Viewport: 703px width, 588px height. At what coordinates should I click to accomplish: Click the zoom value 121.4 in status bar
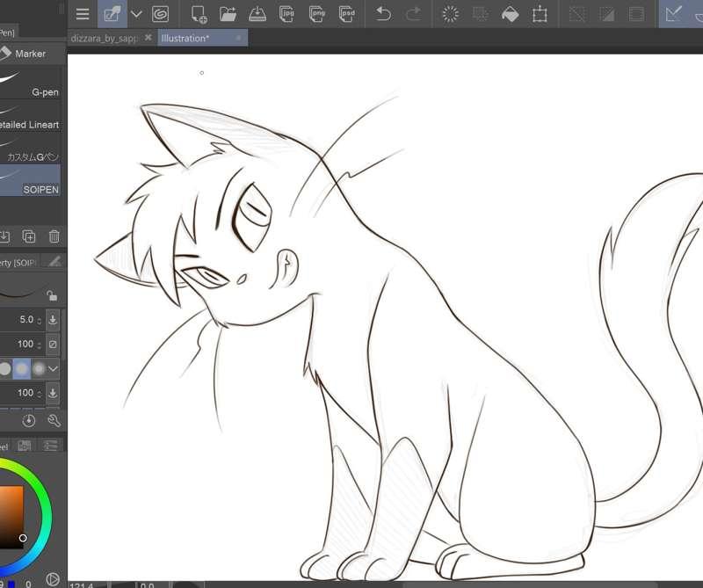(x=82, y=584)
